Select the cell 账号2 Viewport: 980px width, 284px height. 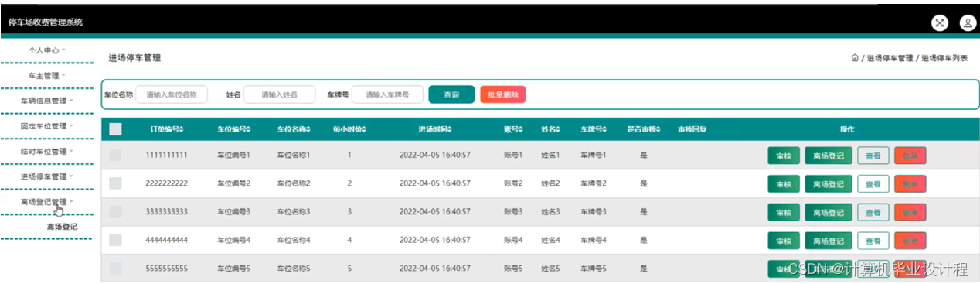513,184
